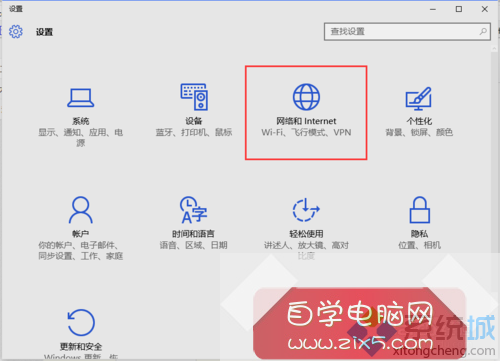Select the 设备 label text
Image resolution: width=500 pixels, height=361 pixels.
pos(194,121)
